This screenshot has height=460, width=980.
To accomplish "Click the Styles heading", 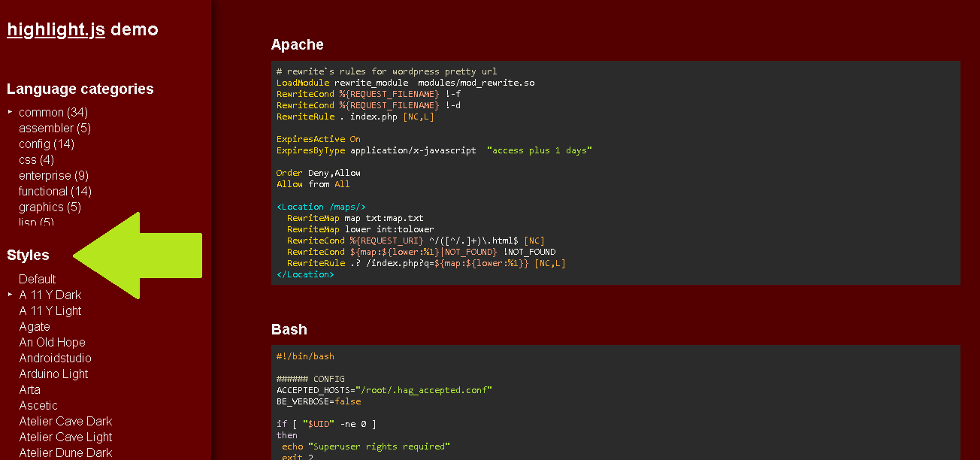I will pyautogui.click(x=28, y=255).
